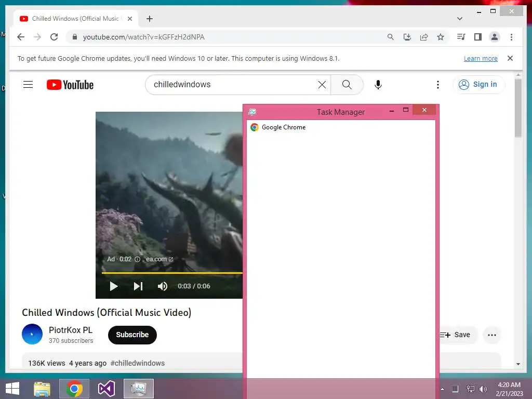Viewport: 532px width, 399px height.
Task: Clear the chilledwindows search text
Action: [x=322, y=85]
